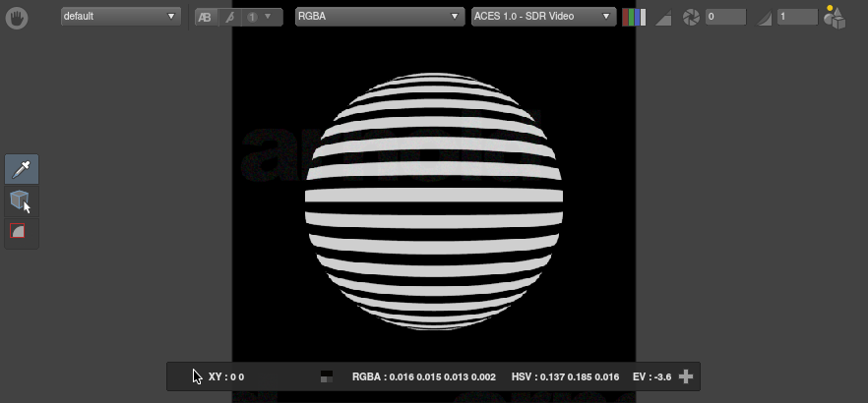Open the ACES 1.0 - SDR Video dropdown
This screenshot has width=868, height=403.
point(543,17)
